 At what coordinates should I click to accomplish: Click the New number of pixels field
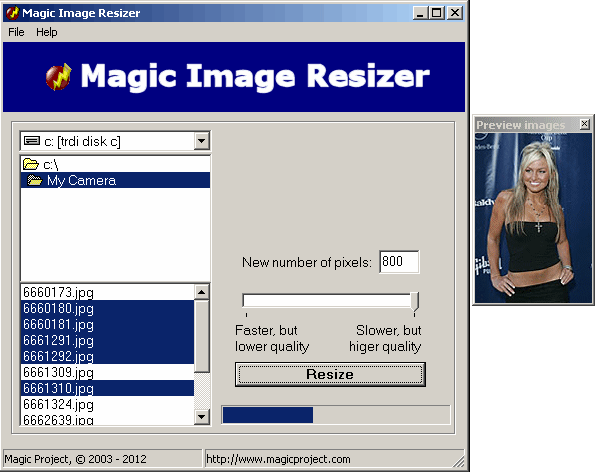click(399, 261)
